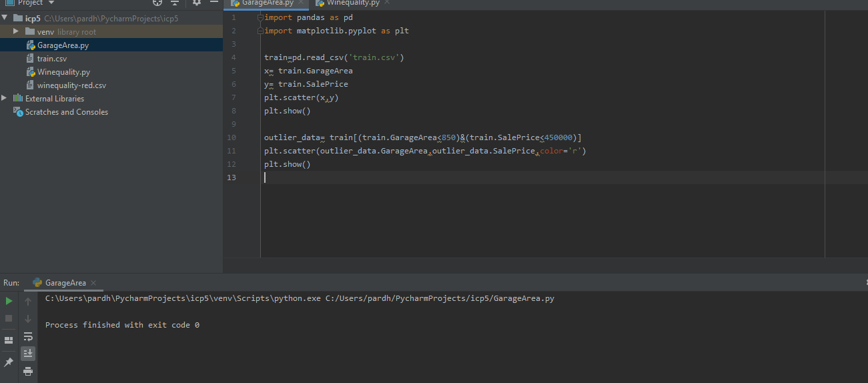Click color='r' argument on line 11
Image resolution: width=868 pixels, height=383 pixels.
(x=560, y=151)
